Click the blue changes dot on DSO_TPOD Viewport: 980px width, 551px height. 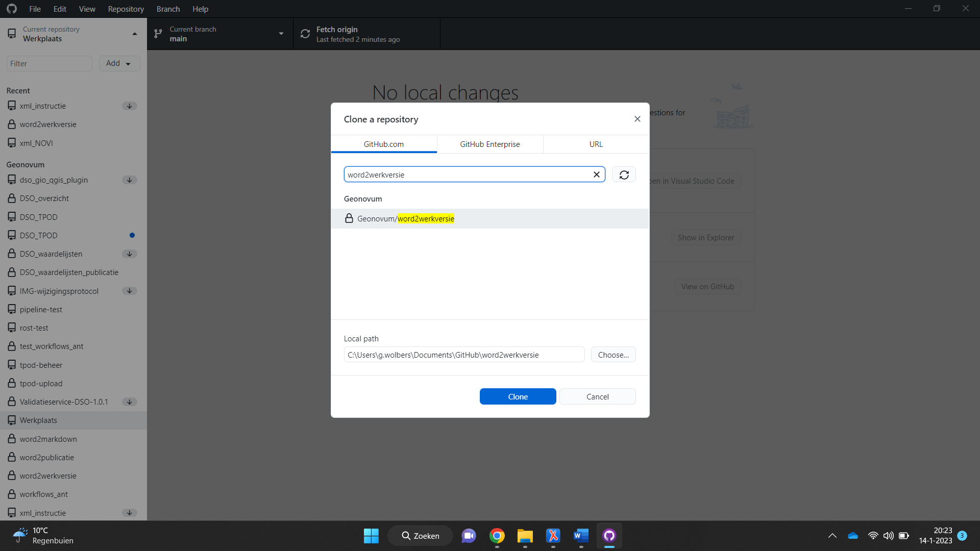tap(132, 235)
